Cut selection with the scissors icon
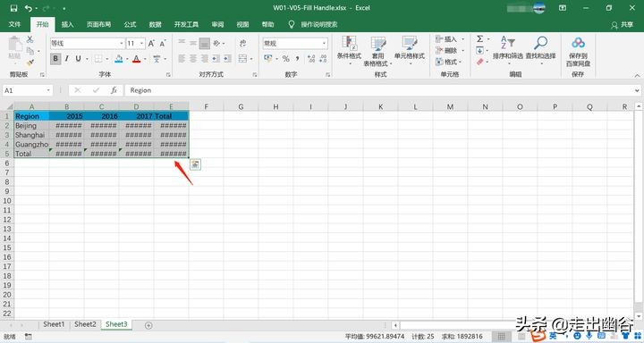The image size is (644, 343). [30, 39]
